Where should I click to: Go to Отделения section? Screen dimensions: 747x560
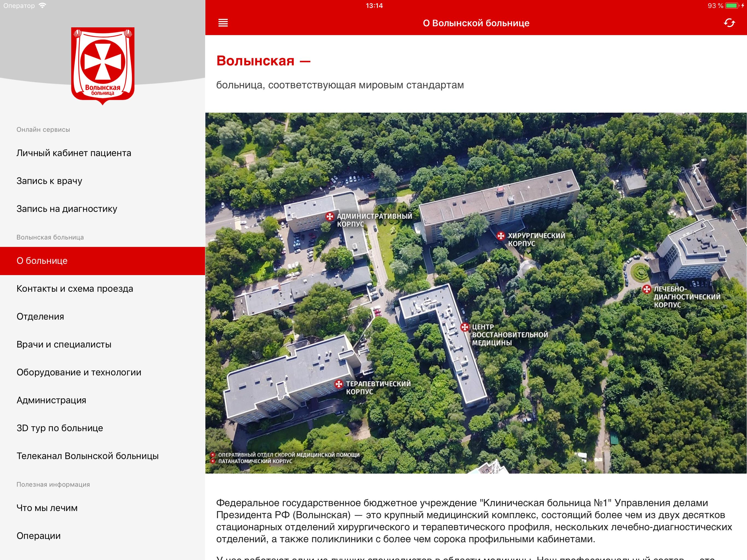click(x=102, y=316)
